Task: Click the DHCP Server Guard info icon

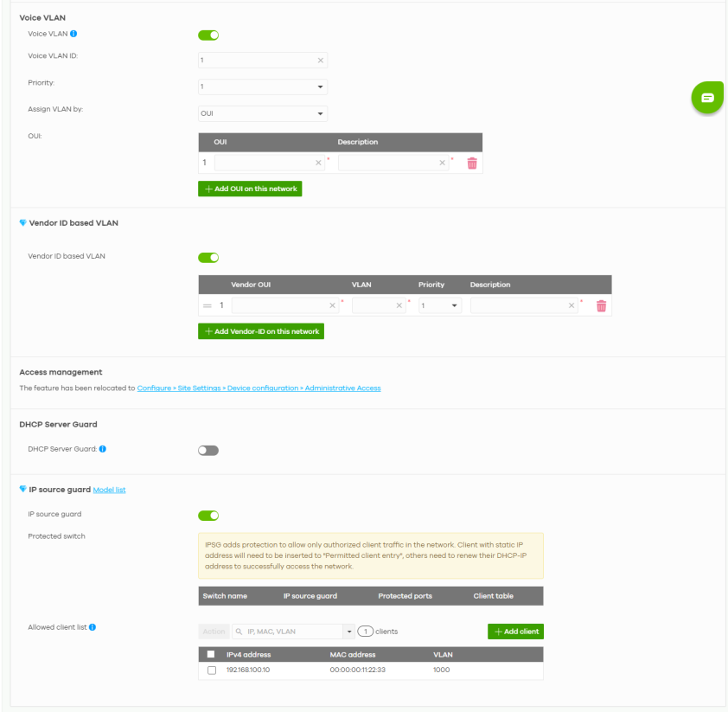Action: (x=103, y=449)
